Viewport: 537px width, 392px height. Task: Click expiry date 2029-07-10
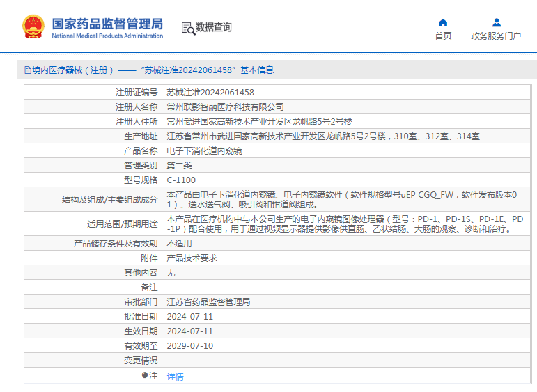point(189,346)
